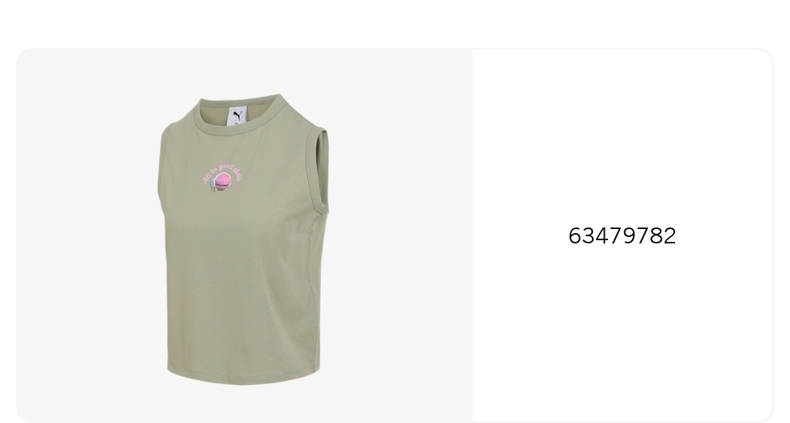Click the first digit of the product number
This screenshot has height=423, width=790.
pos(575,236)
